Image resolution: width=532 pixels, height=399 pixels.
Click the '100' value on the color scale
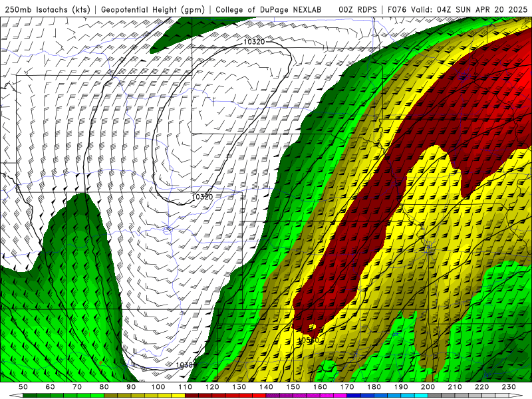pyautogui.click(x=158, y=387)
